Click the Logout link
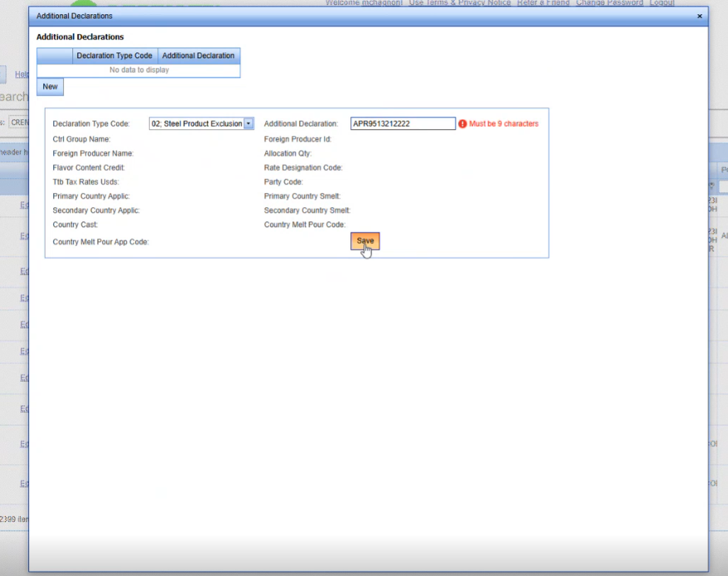 pos(661,3)
